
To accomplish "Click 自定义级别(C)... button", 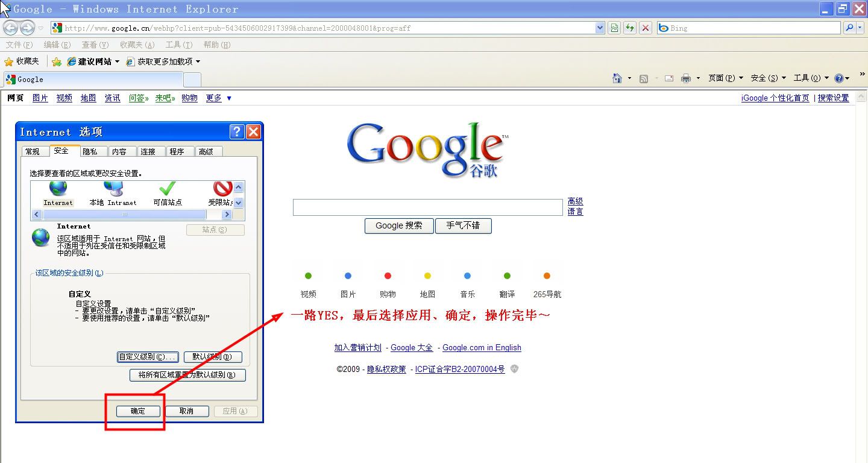I will (x=148, y=357).
